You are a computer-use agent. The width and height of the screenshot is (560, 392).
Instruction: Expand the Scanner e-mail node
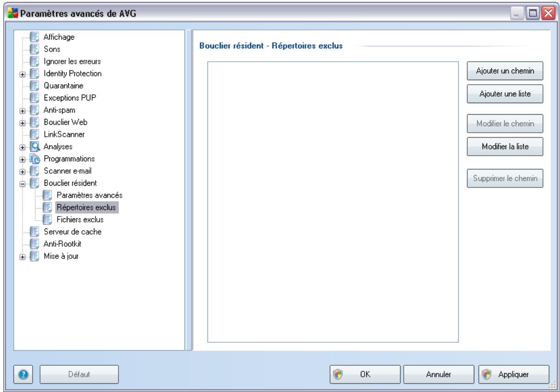pyautogui.click(x=22, y=171)
